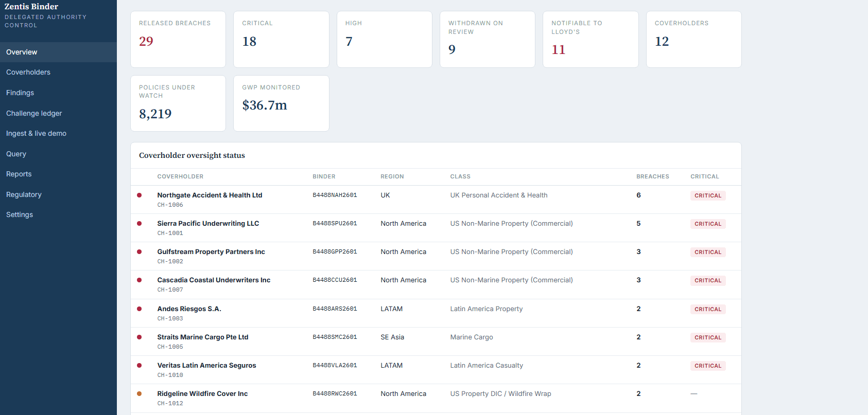Navigate to Reports
The width and height of the screenshot is (868, 415).
coord(58,174)
